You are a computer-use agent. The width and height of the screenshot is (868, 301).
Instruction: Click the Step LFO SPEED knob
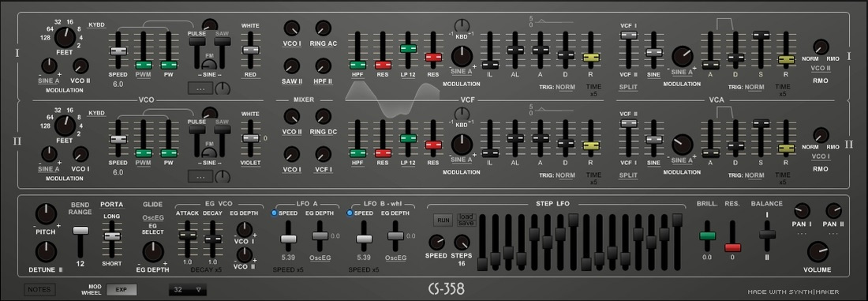click(x=436, y=243)
